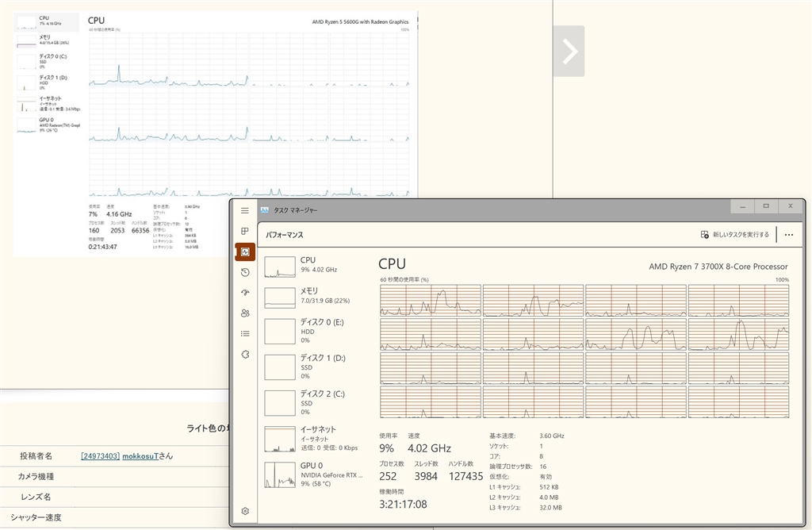
Task: Click the AMD Ryzen 7 3700X processor name
Action: (718, 267)
